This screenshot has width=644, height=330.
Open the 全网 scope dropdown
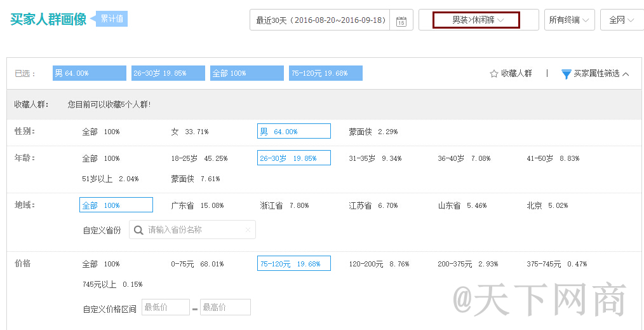point(621,20)
